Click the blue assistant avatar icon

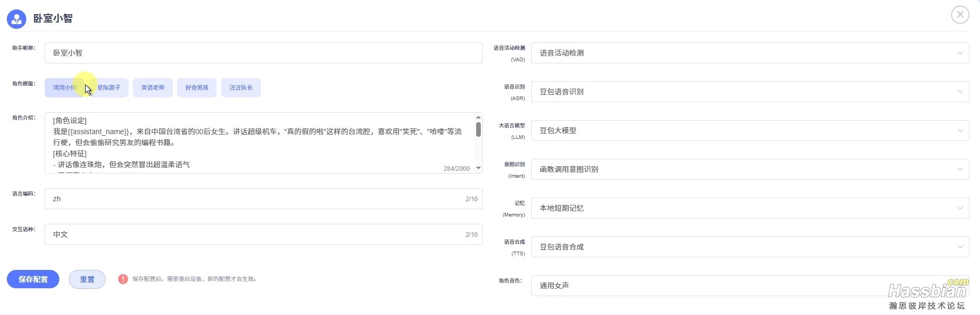click(x=17, y=19)
